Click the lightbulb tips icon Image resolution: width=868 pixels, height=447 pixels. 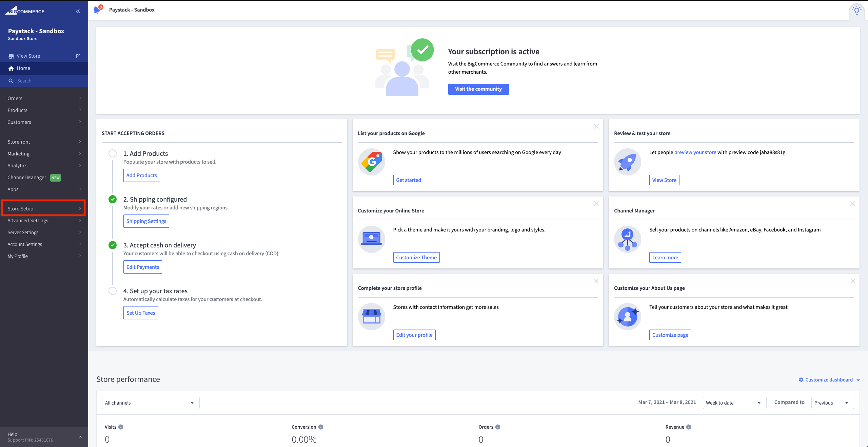(857, 11)
